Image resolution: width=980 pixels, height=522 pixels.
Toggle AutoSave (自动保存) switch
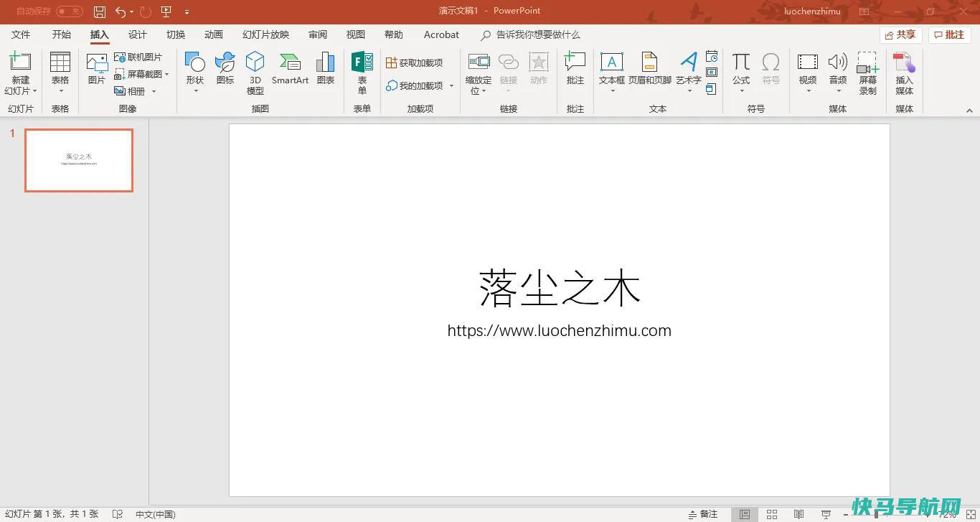[x=70, y=11]
